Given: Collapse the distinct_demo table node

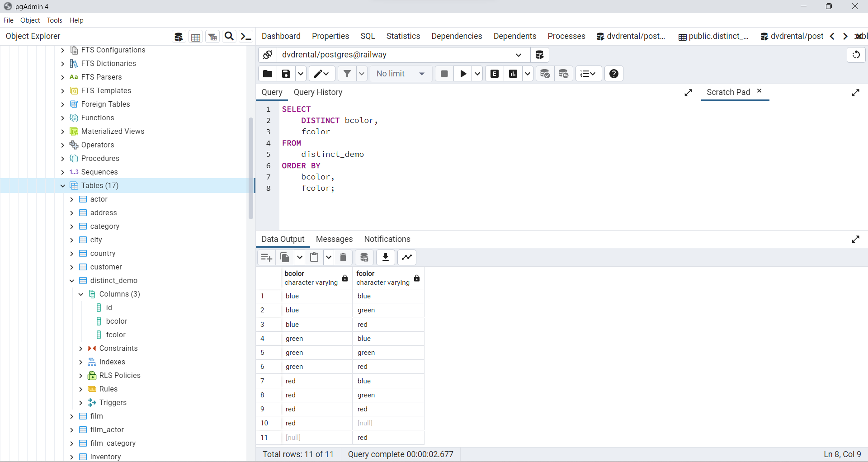Looking at the screenshot, I should pos(72,281).
